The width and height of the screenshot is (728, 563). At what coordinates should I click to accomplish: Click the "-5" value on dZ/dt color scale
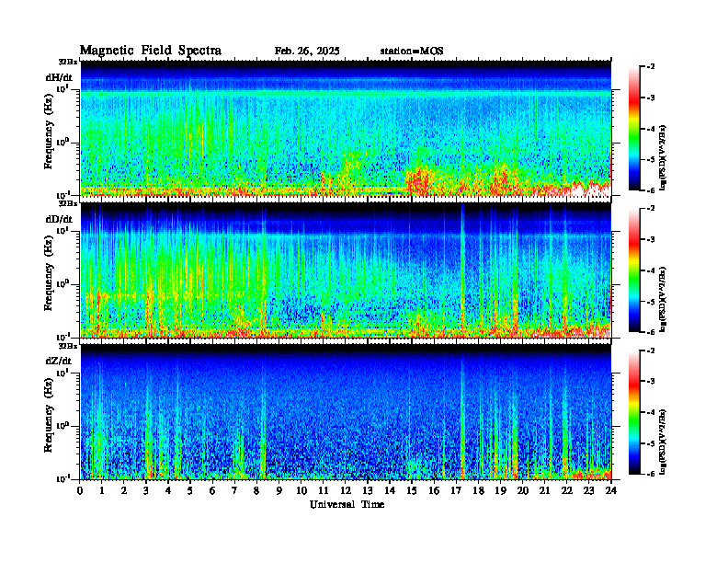point(651,443)
